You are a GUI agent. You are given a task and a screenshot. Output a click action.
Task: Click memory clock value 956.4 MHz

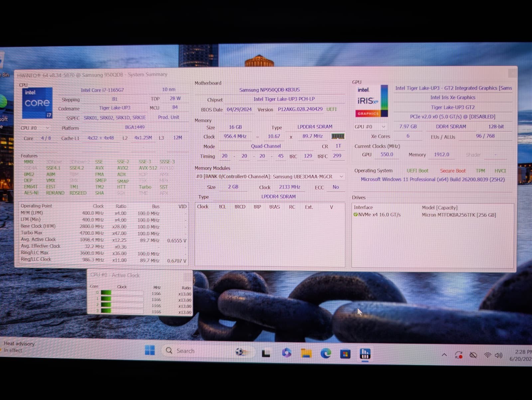point(235,136)
